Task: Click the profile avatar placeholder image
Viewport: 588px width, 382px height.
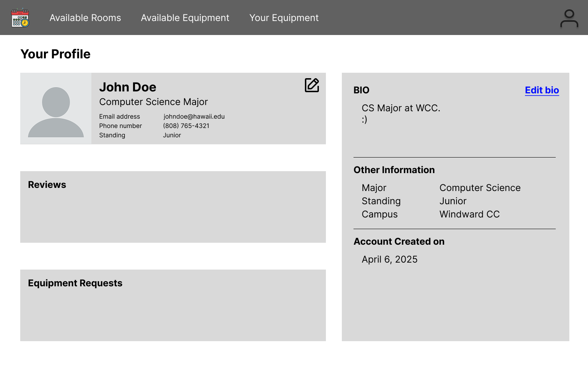Action: tap(56, 109)
